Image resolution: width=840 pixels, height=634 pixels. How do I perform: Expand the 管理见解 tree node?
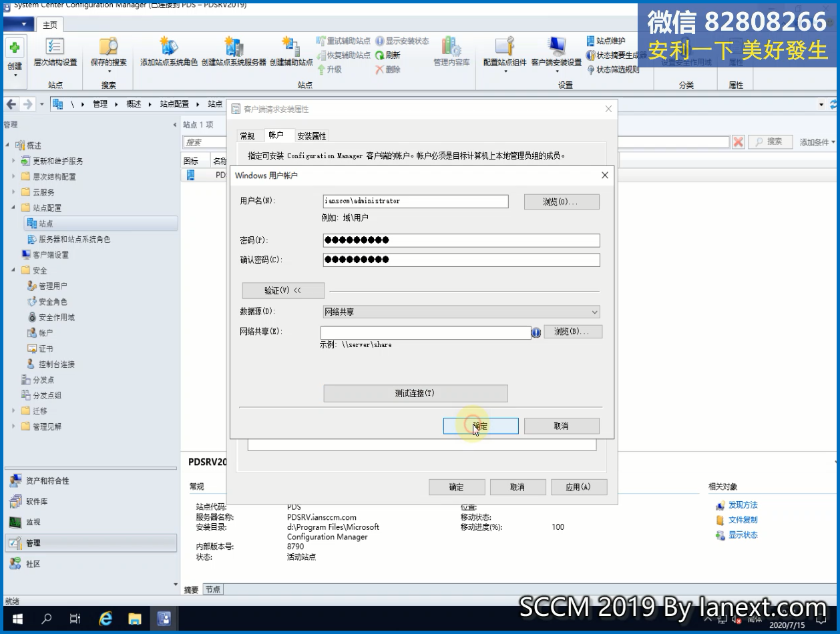13,426
